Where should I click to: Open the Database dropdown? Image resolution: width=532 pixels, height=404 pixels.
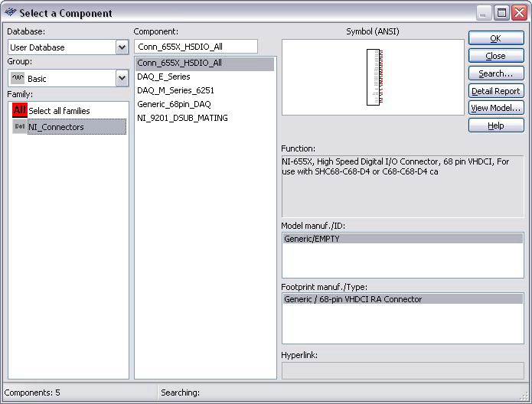[x=122, y=47]
